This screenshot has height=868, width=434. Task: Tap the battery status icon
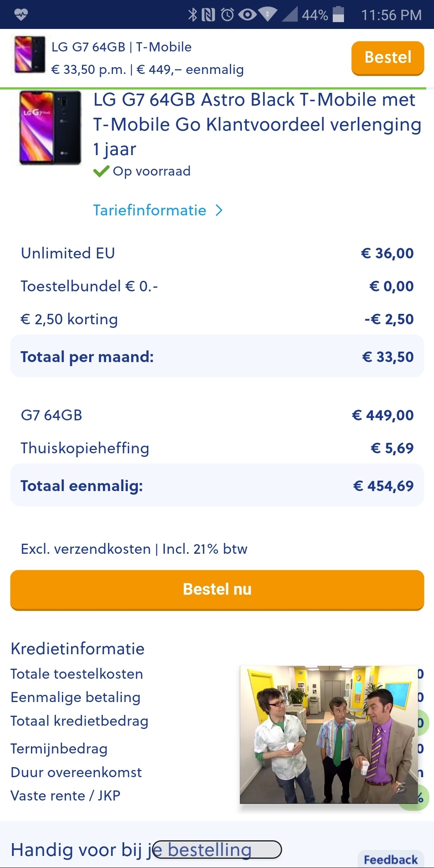click(338, 14)
